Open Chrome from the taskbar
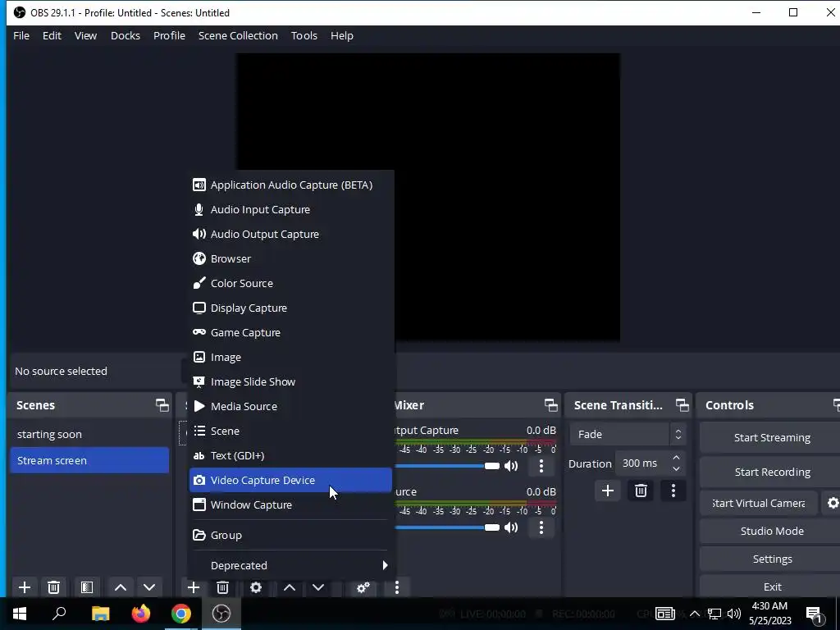 click(181, 614)
